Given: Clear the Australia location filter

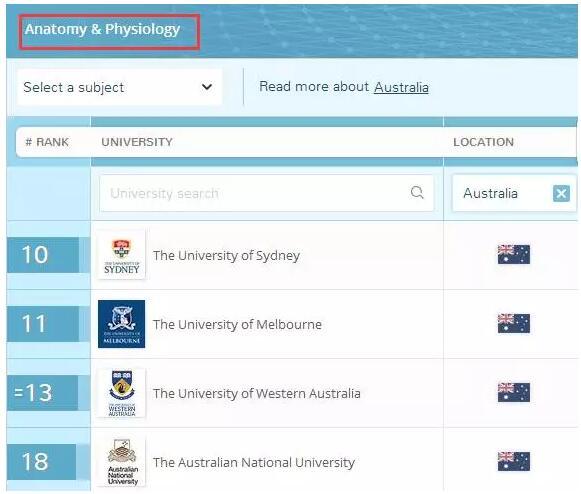Looking at the screenshot, I should click(x=561, y=193).
